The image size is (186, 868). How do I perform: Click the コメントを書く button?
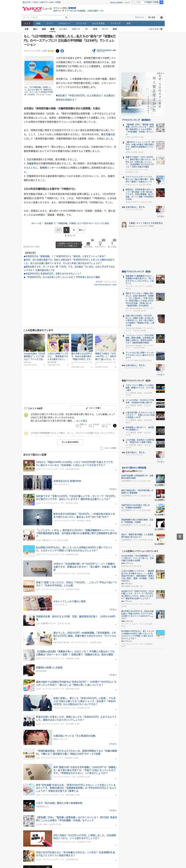93,408
